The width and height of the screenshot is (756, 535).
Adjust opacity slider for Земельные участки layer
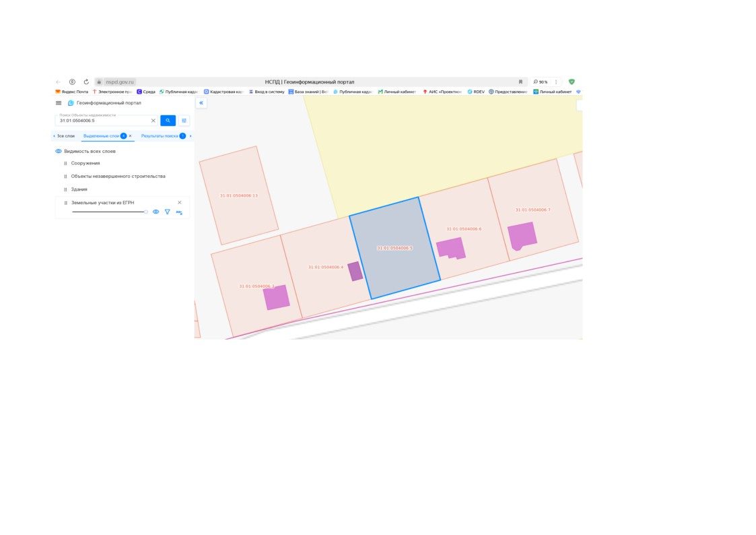110,212
